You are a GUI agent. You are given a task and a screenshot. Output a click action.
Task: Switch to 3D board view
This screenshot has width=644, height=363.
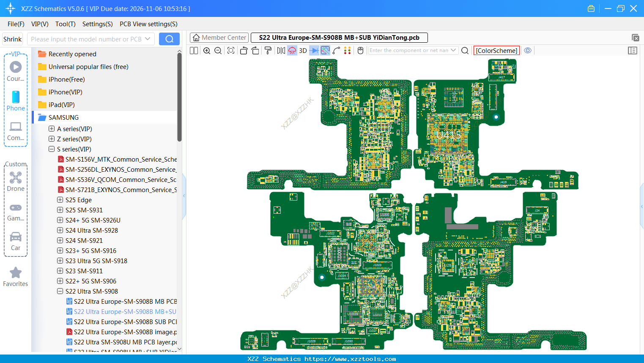coord(303,51)
